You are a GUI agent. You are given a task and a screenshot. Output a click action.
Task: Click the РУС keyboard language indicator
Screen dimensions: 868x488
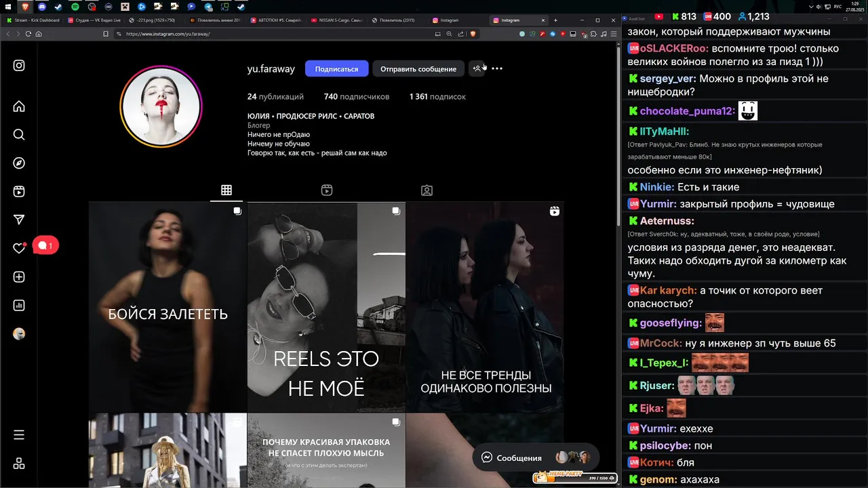(837, 6)
